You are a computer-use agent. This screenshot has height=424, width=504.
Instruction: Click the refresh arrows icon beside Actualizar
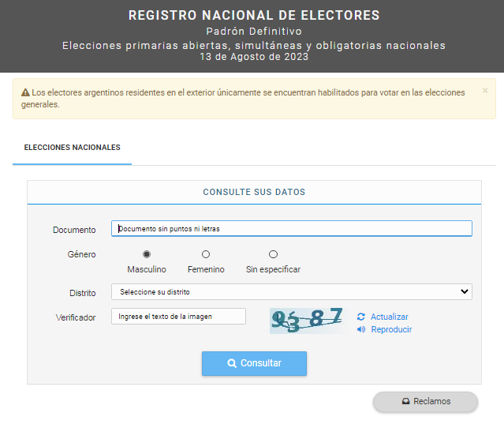[361, 317]
